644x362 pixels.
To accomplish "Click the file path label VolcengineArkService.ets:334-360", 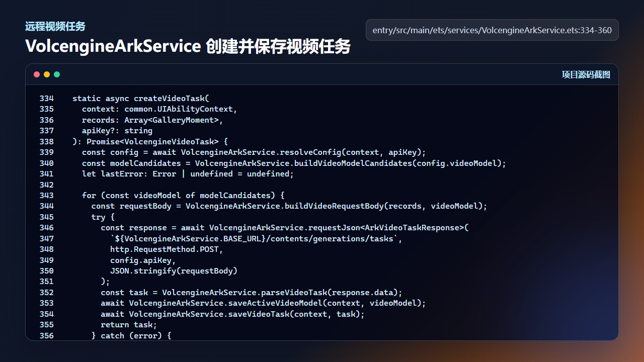I will 492,30.
